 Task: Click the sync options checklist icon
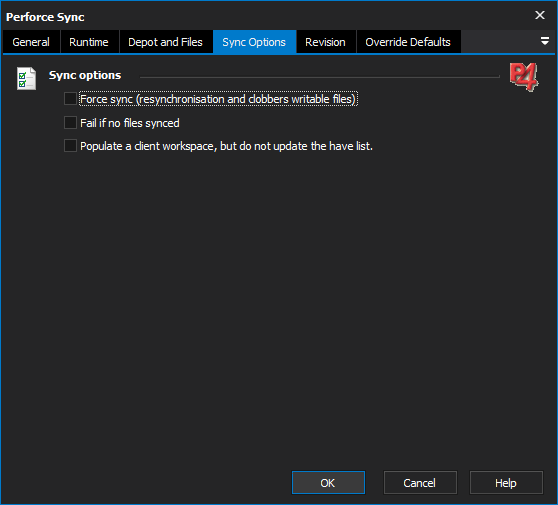click(x=26, y=78)
